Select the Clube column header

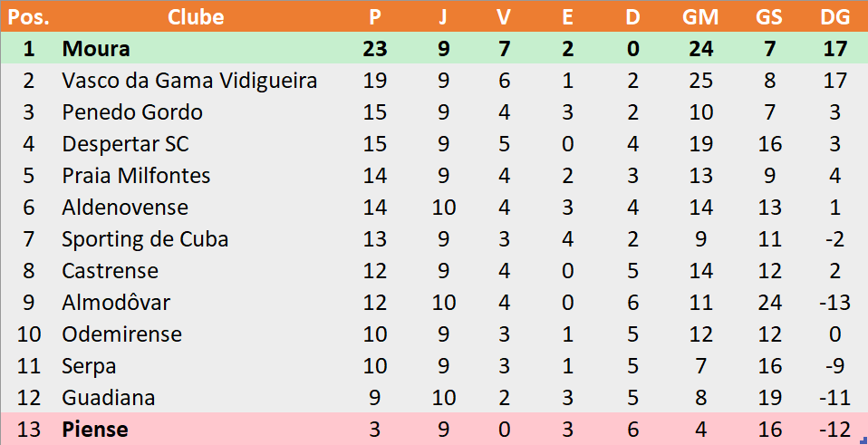click(x=196, y=17)
